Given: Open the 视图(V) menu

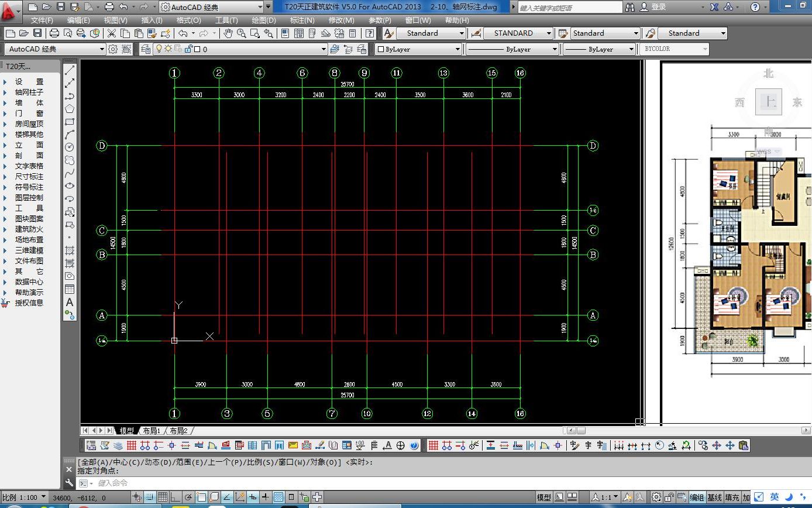Looking at the screenshot, I should 115,20.
